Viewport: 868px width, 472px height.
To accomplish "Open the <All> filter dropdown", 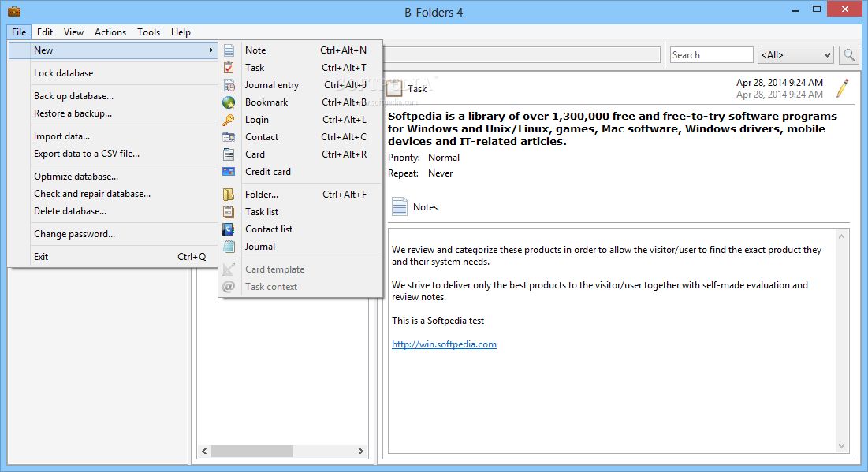I will point(795,55).
